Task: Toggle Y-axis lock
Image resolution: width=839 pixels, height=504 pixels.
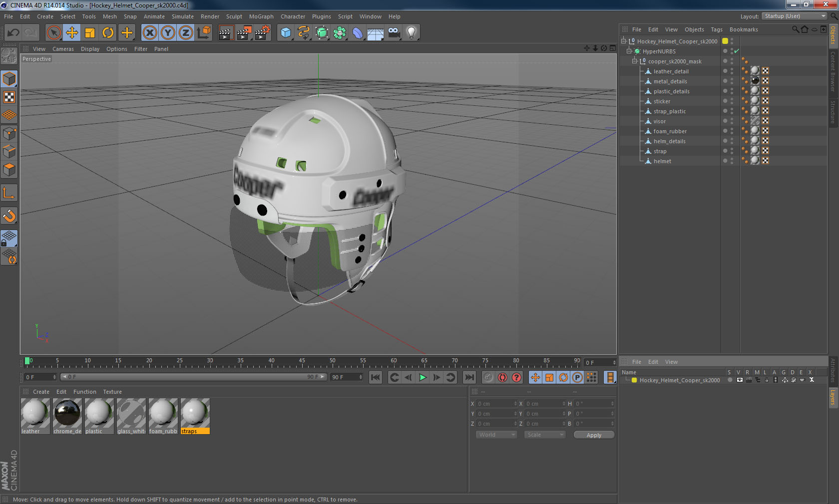Action: pyautogui.click(x=168, y=33)
